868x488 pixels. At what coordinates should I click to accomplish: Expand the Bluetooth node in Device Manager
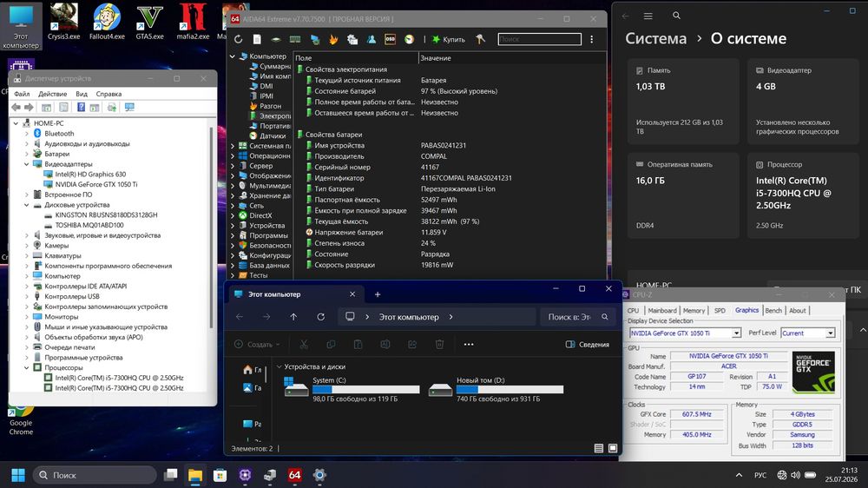coord(27,134)
